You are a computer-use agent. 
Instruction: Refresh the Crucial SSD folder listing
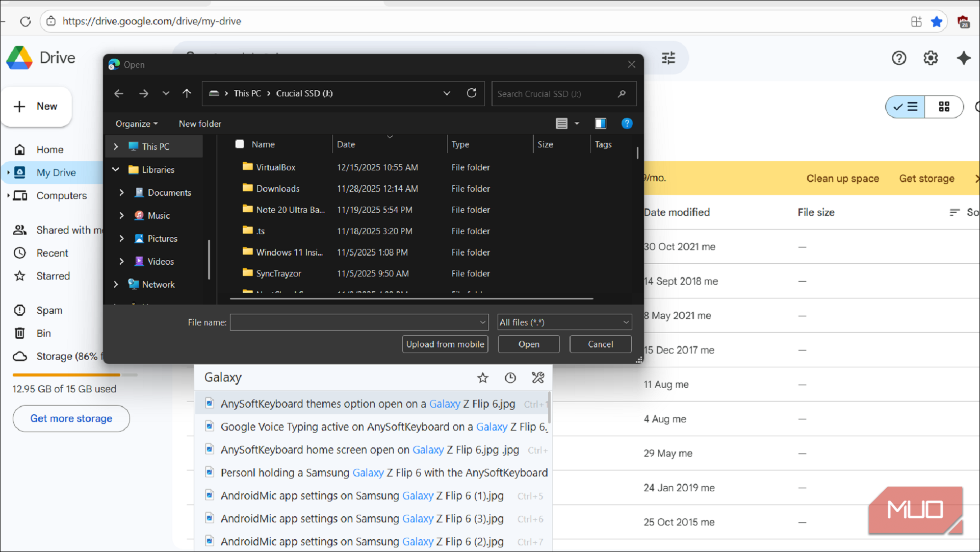[472, 93]
